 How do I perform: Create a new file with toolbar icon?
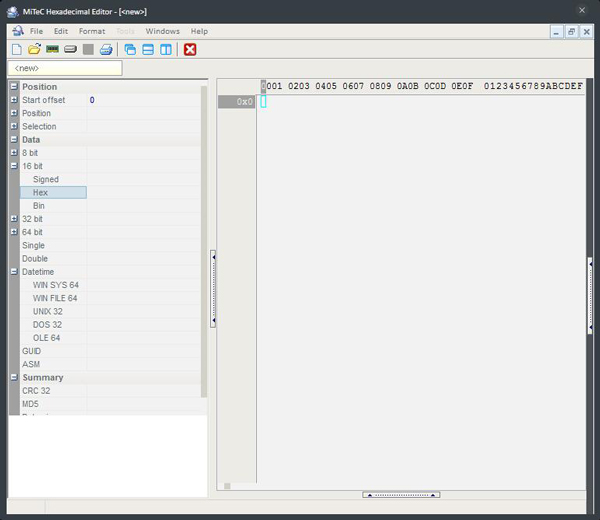click(17, 49)
